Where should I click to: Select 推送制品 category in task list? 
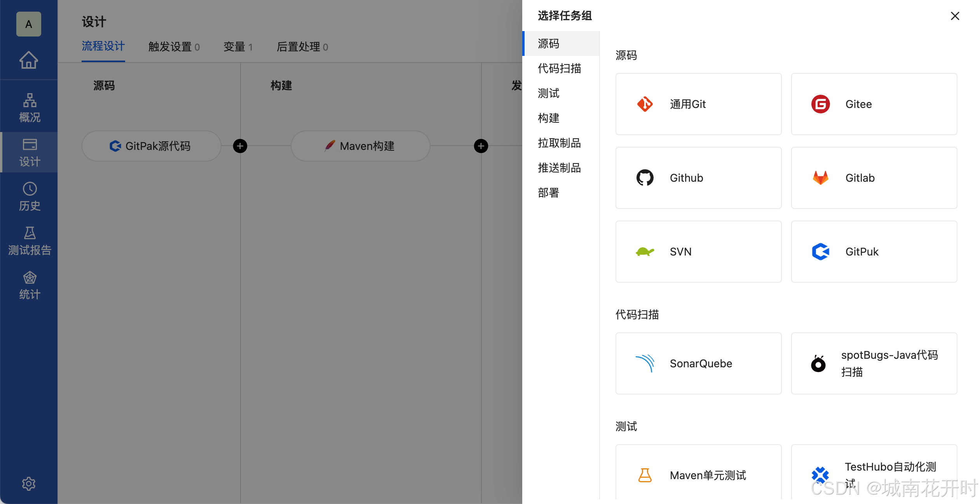coord(561,168)
